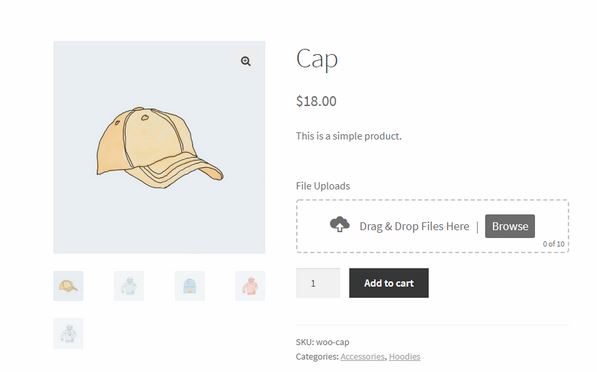
Task: Select the gray hoodie thumbnail in second row
Action: click(x=68, y=334)
